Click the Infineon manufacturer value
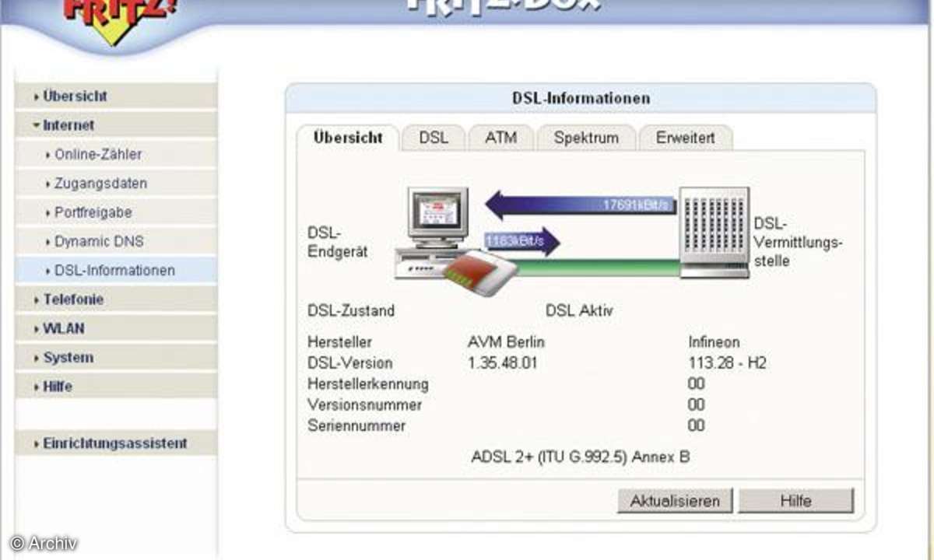This screenshot has width=934, height=560. coord(714,342)
